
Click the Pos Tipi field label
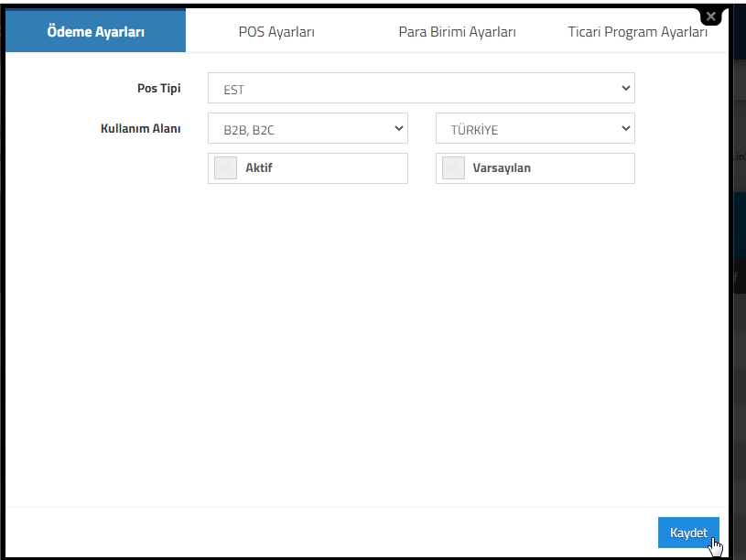point(159,89)
